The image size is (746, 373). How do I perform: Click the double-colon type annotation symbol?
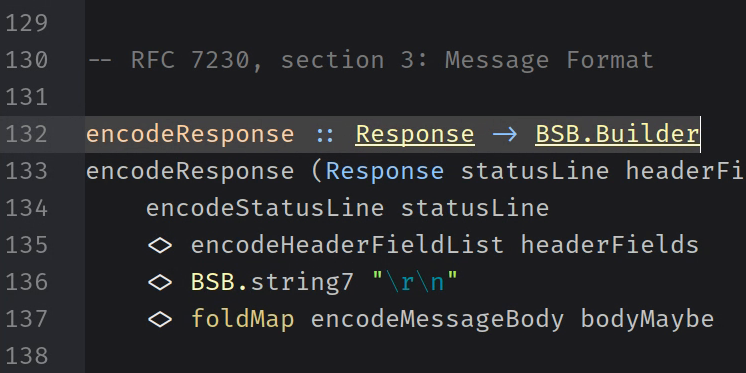point(325,135)
